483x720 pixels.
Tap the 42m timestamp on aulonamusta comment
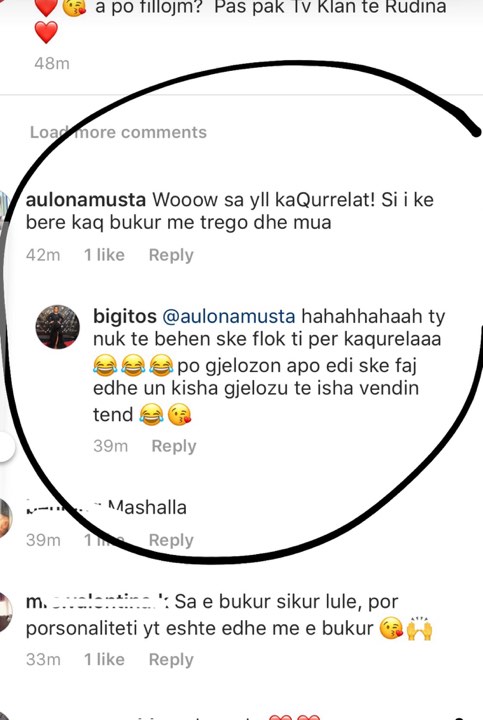pos(43,255)
